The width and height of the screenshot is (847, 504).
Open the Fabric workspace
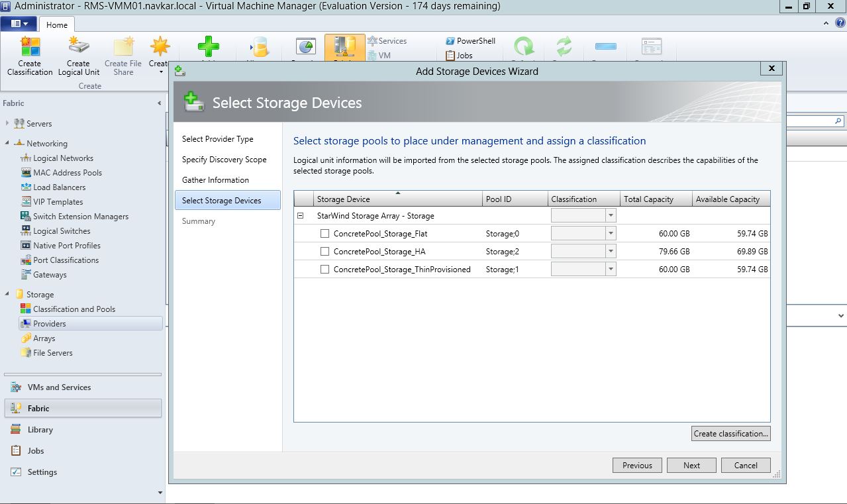tap(83, 409)
